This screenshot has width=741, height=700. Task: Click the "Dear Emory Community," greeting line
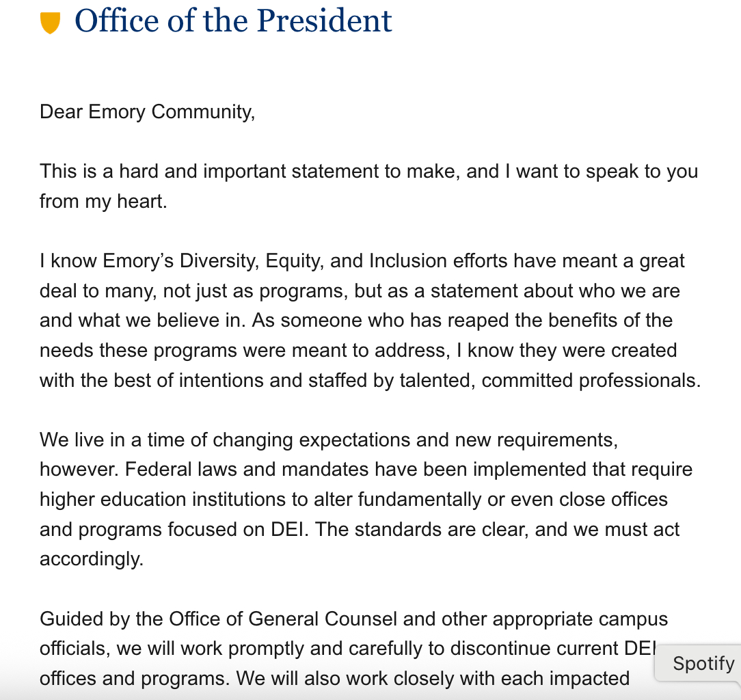(x=147, y=111)
